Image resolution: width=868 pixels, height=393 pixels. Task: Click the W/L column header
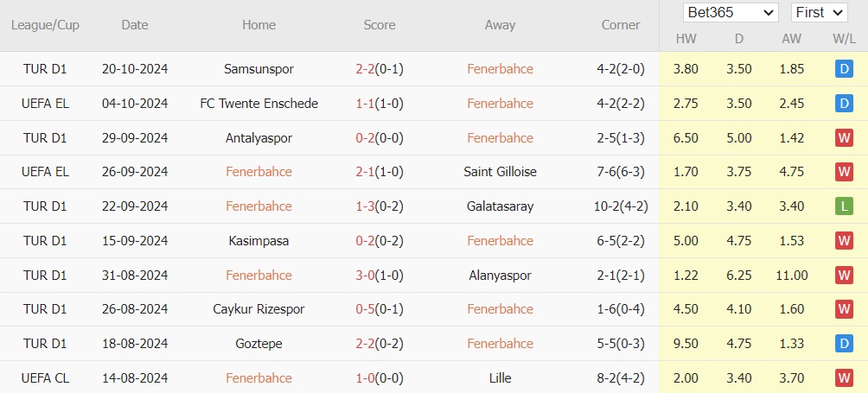pyautogui.click(x=844, y=40)
